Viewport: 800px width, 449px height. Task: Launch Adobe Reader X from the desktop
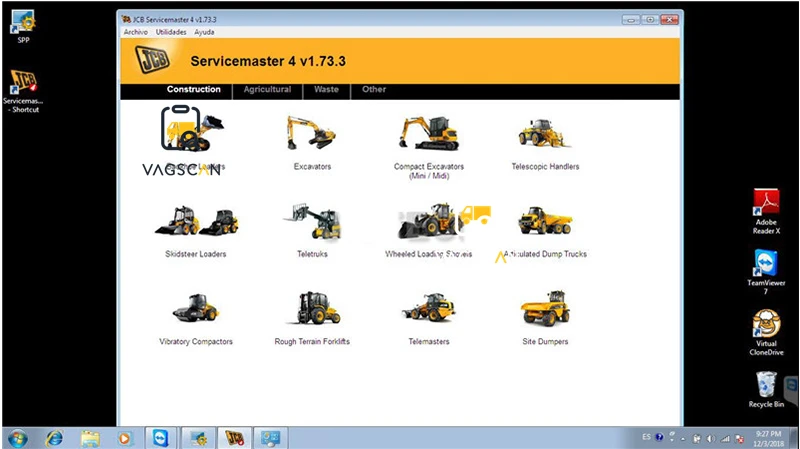click(766, 212)
